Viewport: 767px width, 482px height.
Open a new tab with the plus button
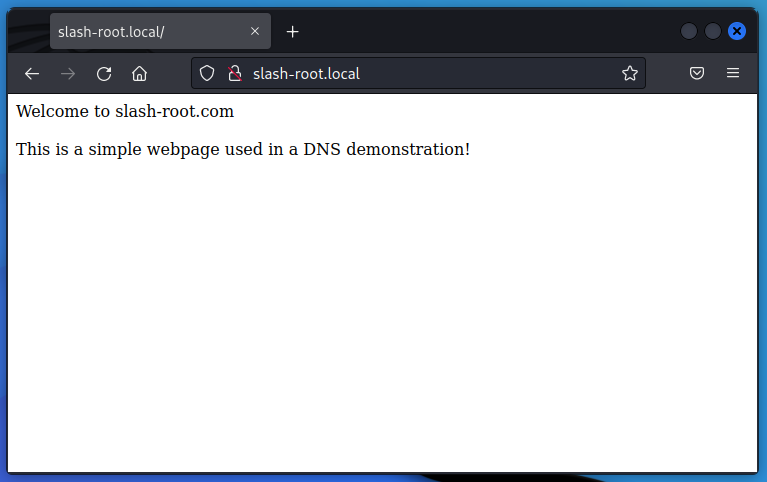[x=292, y=31]
